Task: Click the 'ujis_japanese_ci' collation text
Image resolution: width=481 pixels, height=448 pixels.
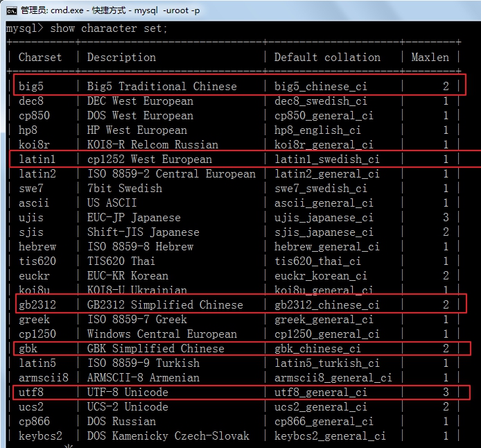Action: click(x=324, y=218)
